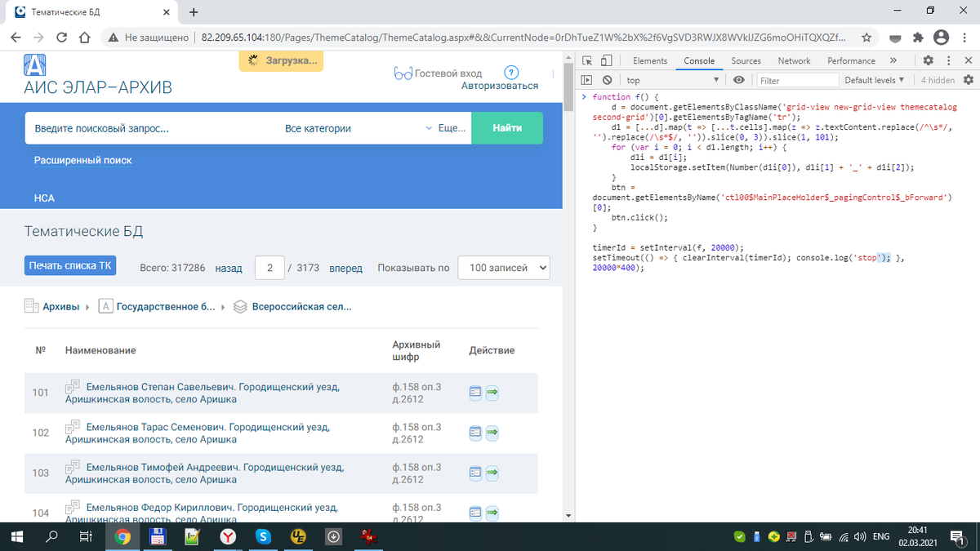The height and width of the screenshot is (551, 980).
Task: Expand 'Еще...' search options
Action: click(452, 128)
